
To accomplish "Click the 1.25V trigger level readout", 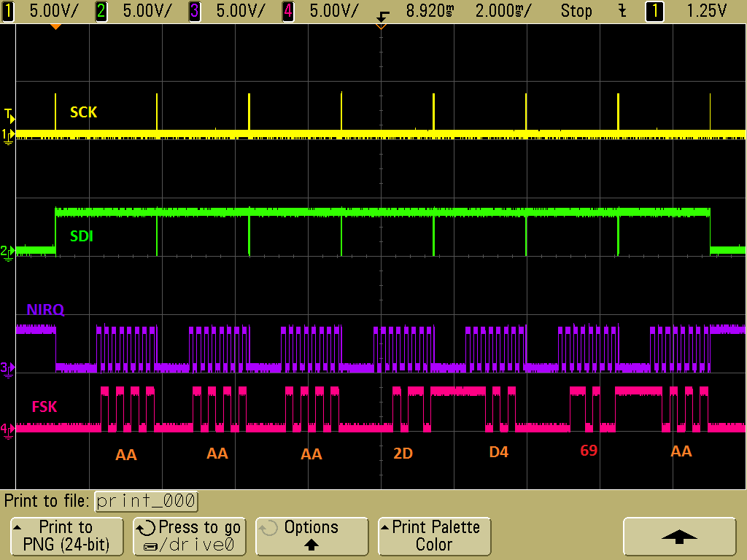I will [x=706, y=11].
